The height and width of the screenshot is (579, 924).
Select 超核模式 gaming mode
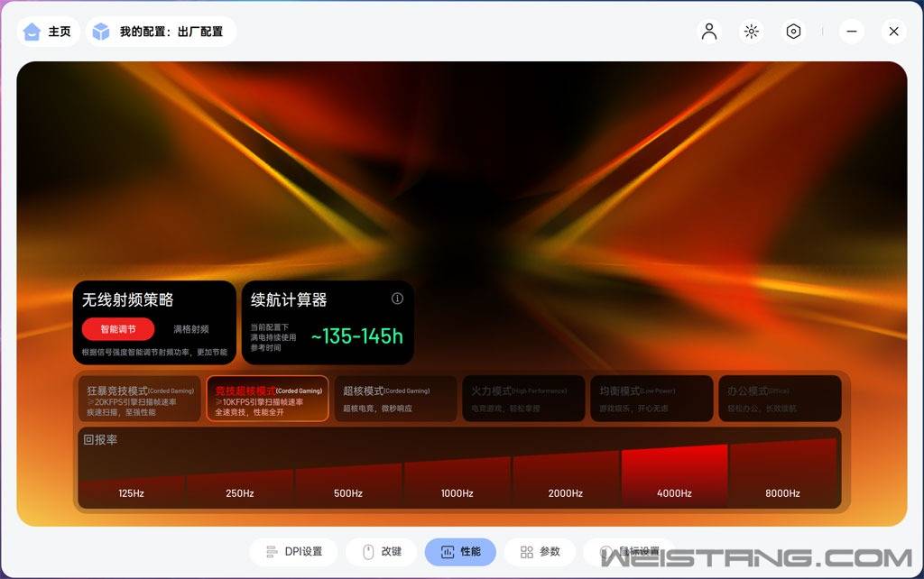(x=395, y=398)
